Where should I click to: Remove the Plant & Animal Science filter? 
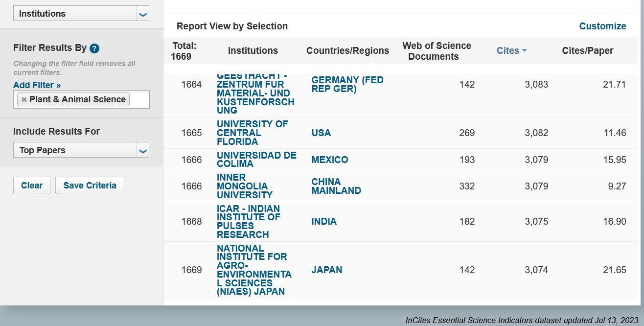[x=24, y=100]
